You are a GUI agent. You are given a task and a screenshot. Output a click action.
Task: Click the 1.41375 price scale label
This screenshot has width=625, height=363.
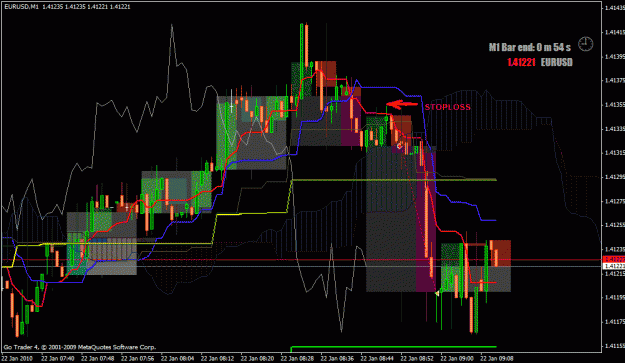coord(615,80)
